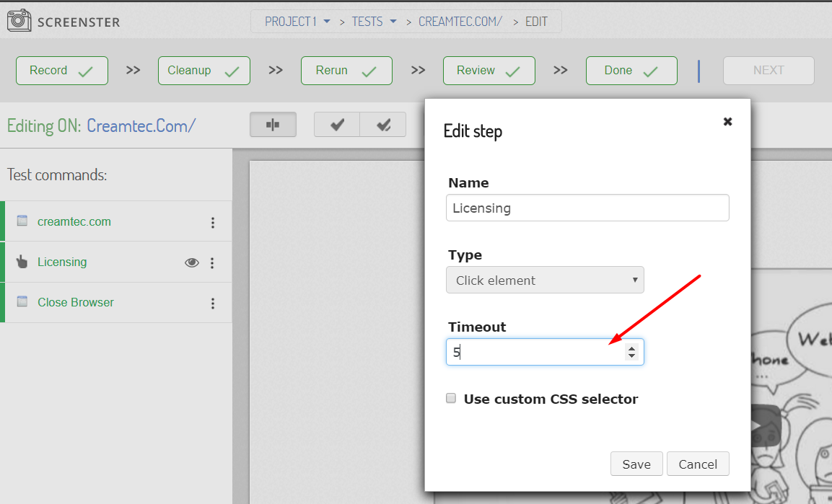Save the edited step

coord(636,464)
